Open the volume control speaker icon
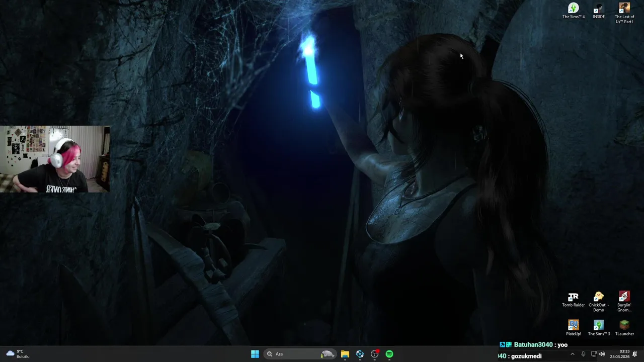This screenshot has height=362, width=644. coord(602,354)
